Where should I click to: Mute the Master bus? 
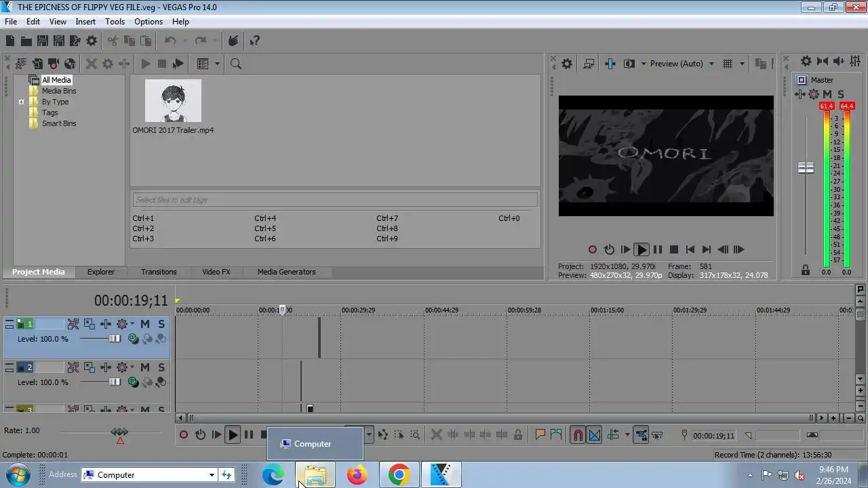(x=827, y=94)
